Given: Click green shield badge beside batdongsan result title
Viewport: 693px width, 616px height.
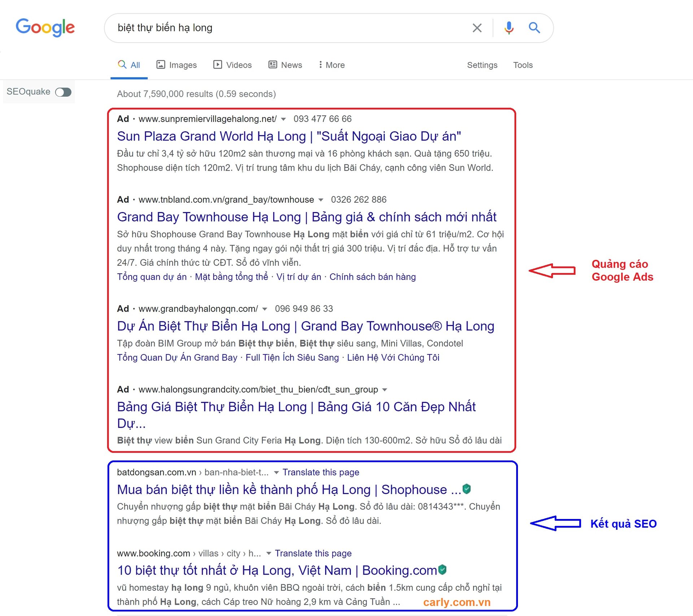Looking at the screenshot, I should 467,489.
